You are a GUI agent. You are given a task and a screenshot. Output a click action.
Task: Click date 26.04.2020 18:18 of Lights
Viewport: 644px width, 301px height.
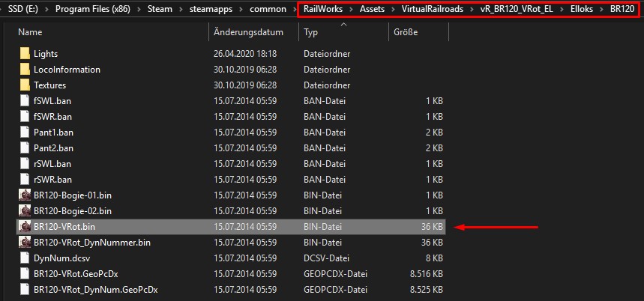click(245, 54)
